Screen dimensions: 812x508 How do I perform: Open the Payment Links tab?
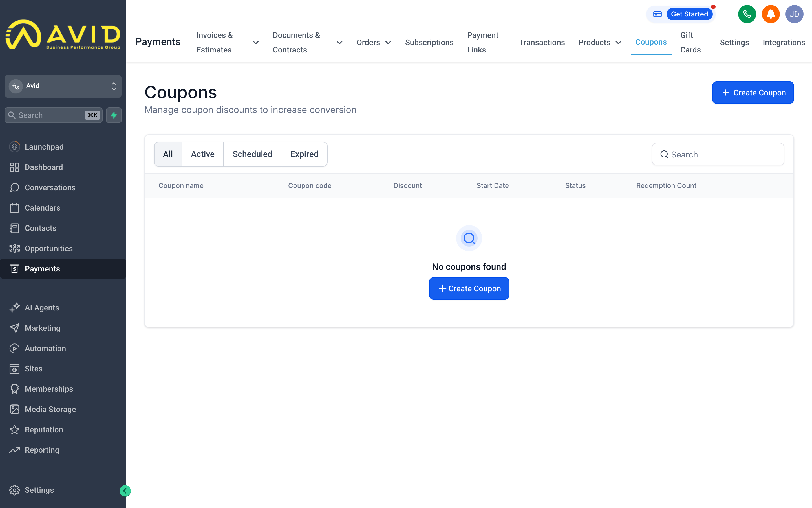click(x=483, y=43)
